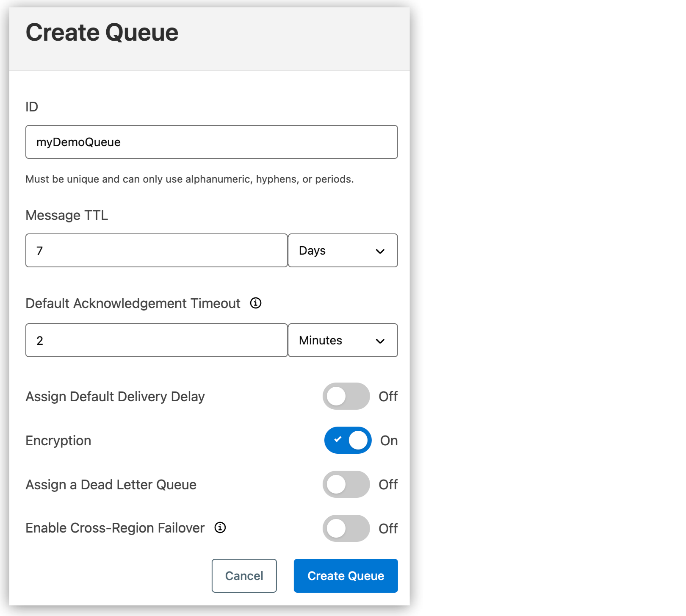Click the Create Queue button
Image resolution: width=686 pixels, height=616 pixels.
pos(345,576)
